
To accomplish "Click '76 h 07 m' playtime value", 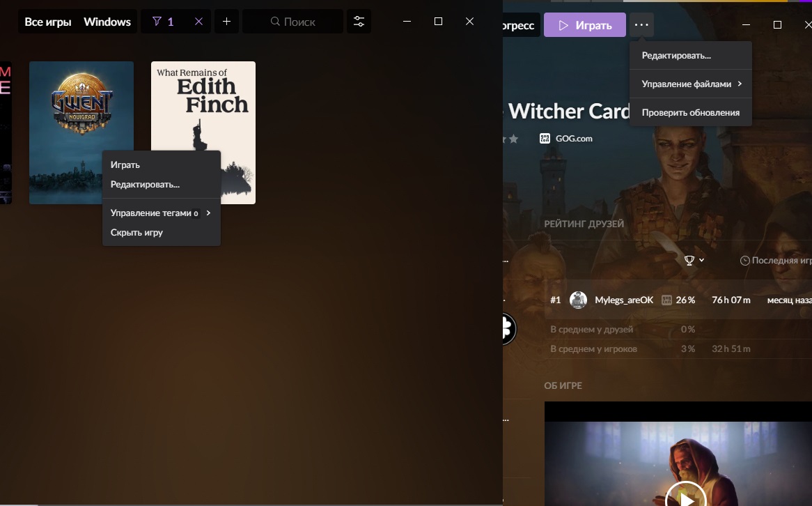I will [731, 300].
